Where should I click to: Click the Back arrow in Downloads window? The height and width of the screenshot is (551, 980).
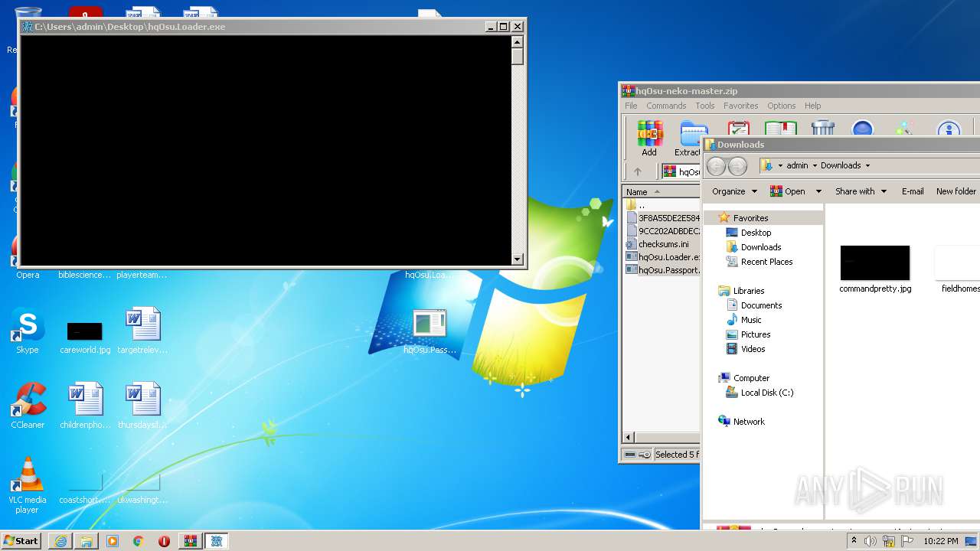716,166
